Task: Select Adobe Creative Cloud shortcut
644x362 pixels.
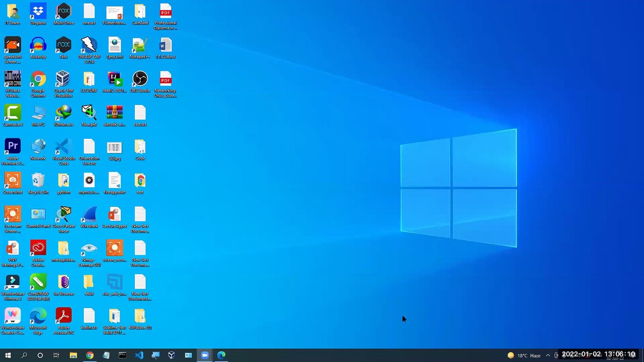Action: coord(38,253)
